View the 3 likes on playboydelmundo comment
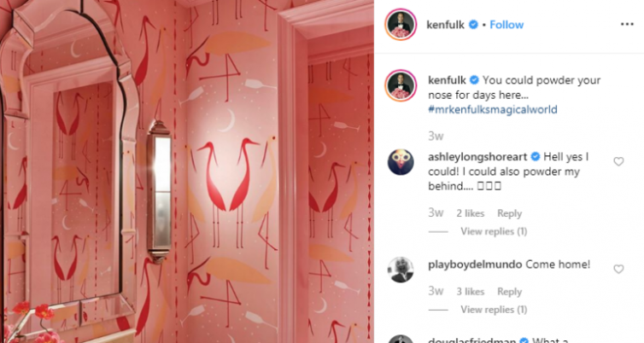 tap(471, 291)
